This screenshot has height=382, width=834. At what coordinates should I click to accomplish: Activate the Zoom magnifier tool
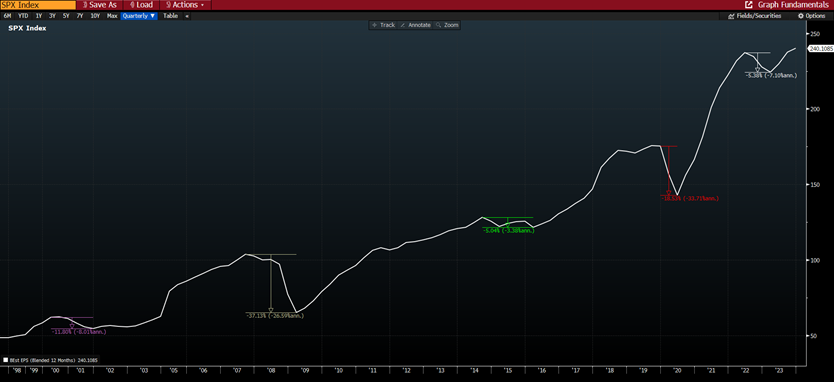coord(447,25)
